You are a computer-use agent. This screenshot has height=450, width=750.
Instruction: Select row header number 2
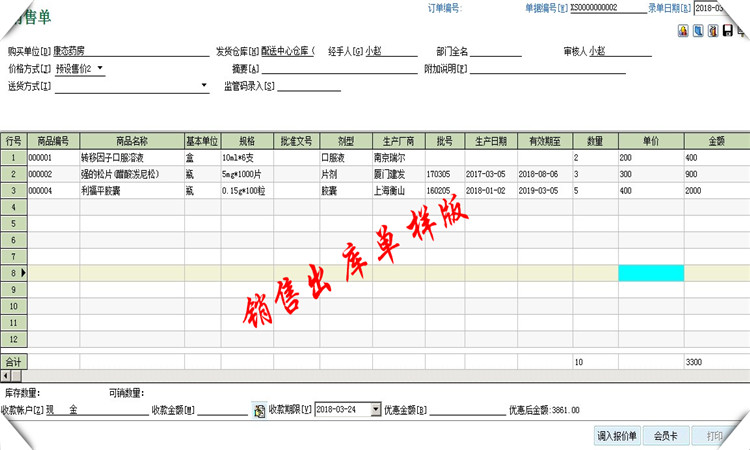pyautogui.click(x=14, y=174)
